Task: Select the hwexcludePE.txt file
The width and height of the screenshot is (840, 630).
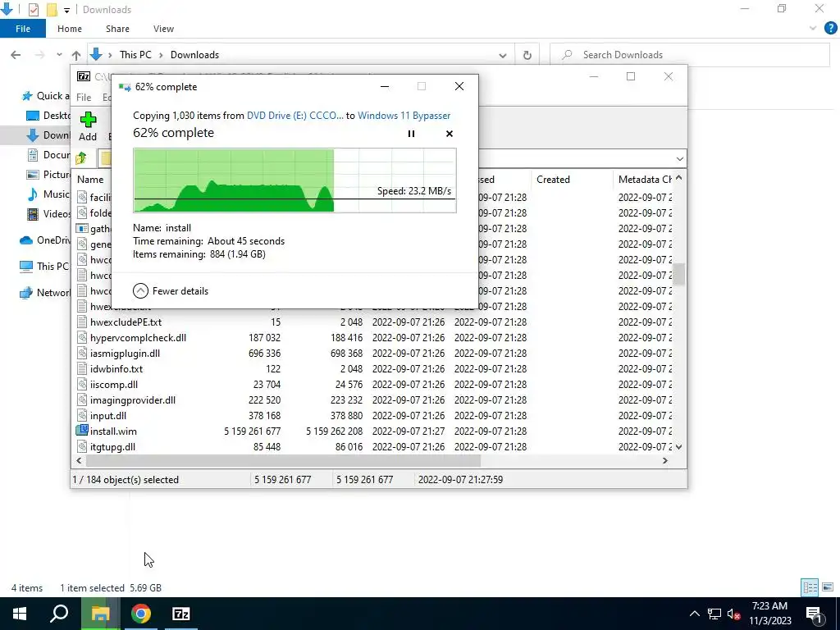Action: point(126,322)
